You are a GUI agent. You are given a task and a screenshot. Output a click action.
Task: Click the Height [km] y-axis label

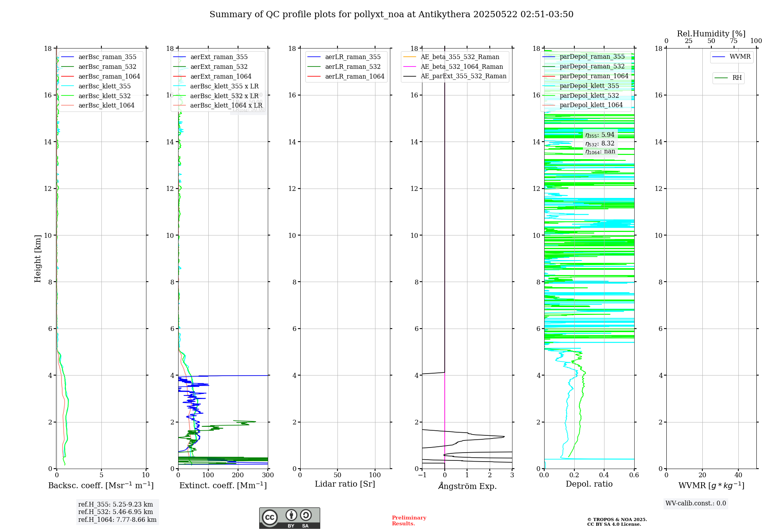click(38, 259)
